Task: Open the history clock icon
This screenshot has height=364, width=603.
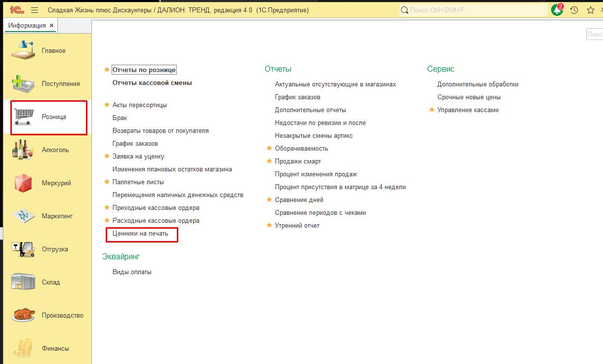Action: [574, 10]
